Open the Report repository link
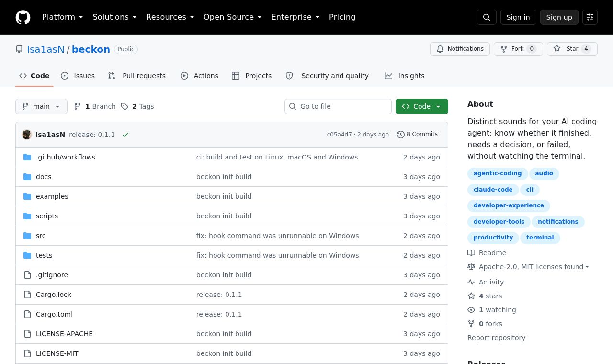Image resolution: width=613 pixels, height=364 pixels. click(x=496, y=338)
